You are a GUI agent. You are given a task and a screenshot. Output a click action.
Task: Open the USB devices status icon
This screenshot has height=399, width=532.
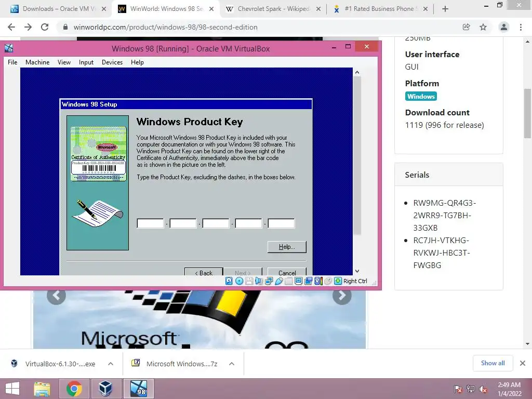[278, 281]
